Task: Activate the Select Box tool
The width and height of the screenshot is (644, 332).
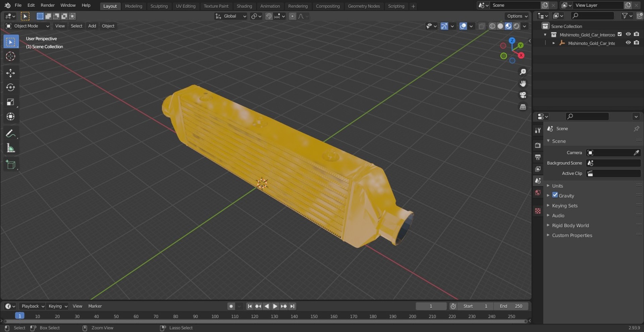Action: [11, 42]
